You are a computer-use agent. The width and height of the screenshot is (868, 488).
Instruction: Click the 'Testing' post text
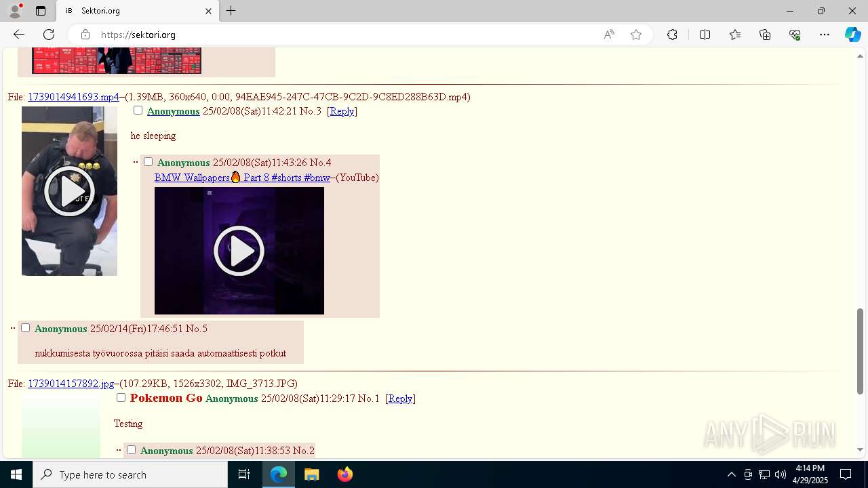[x=128, y=424]
